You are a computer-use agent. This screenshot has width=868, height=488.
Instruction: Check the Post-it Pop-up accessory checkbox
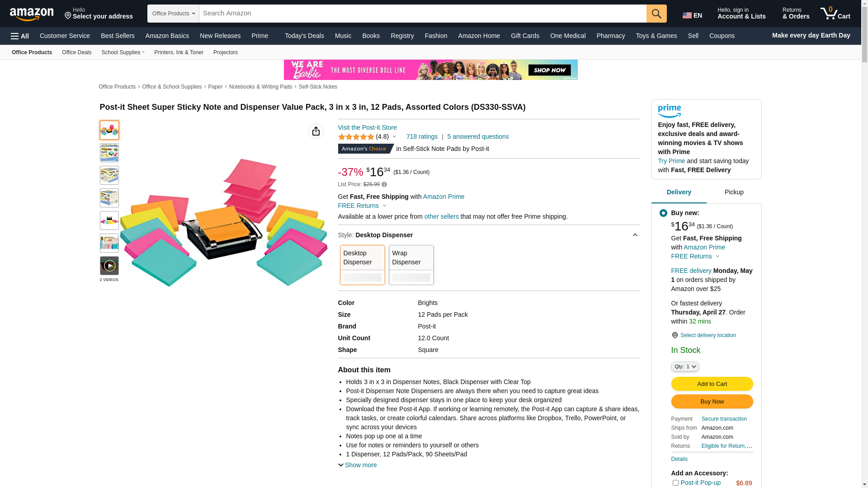click(x=675, y=483)
